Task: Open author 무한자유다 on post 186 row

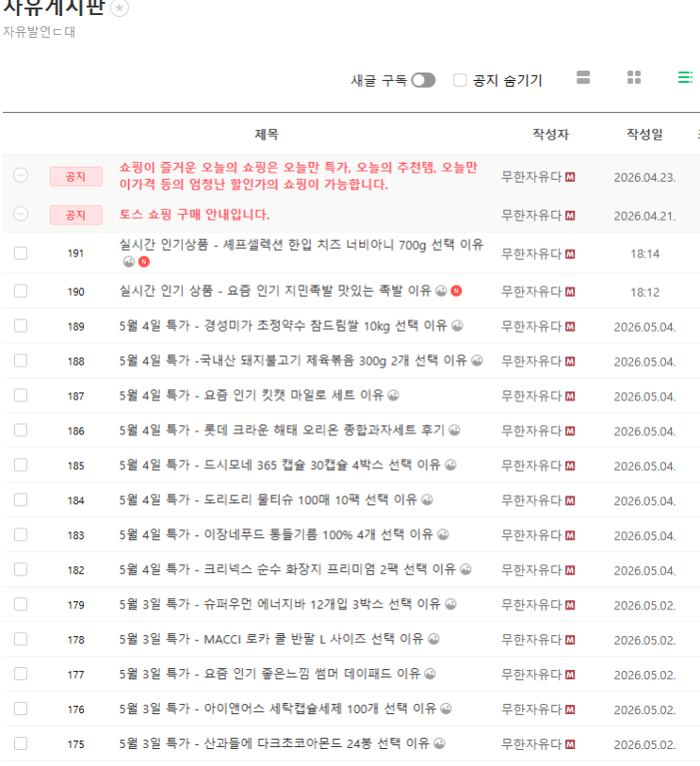Action: tap(531, 431)
